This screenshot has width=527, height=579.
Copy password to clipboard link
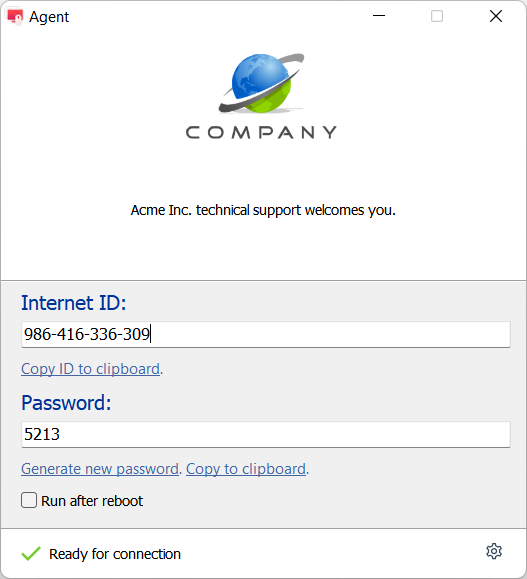pyautogui.click(x=246, y=469)
